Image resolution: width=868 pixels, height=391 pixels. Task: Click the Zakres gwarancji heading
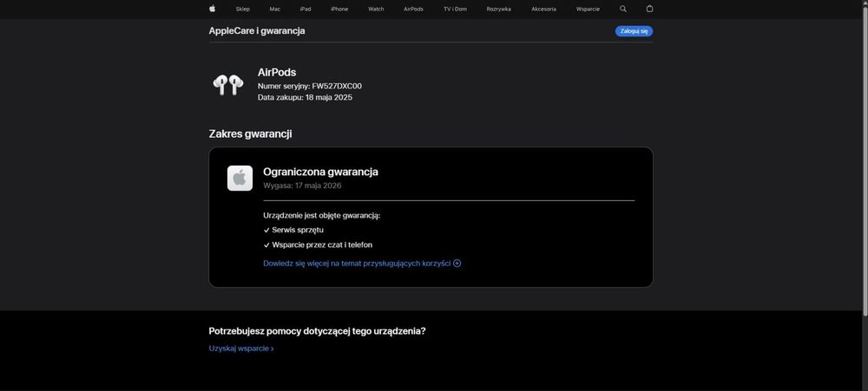click(250, 134)
